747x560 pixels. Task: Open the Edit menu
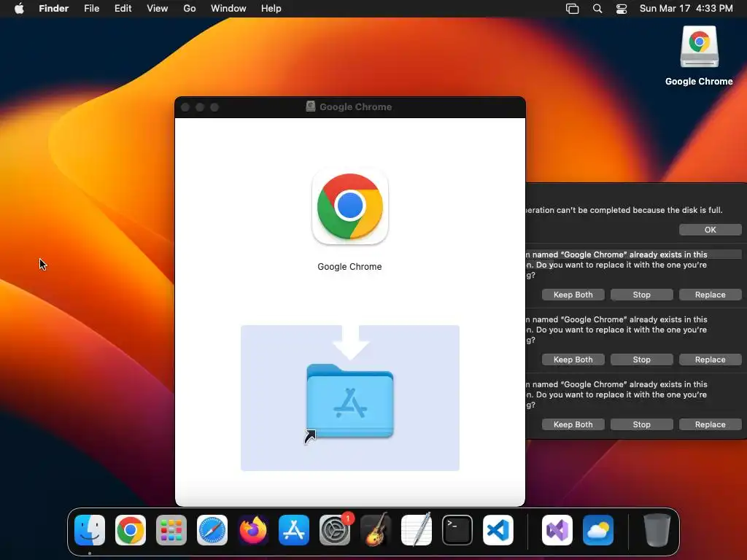tap(123, 9)
